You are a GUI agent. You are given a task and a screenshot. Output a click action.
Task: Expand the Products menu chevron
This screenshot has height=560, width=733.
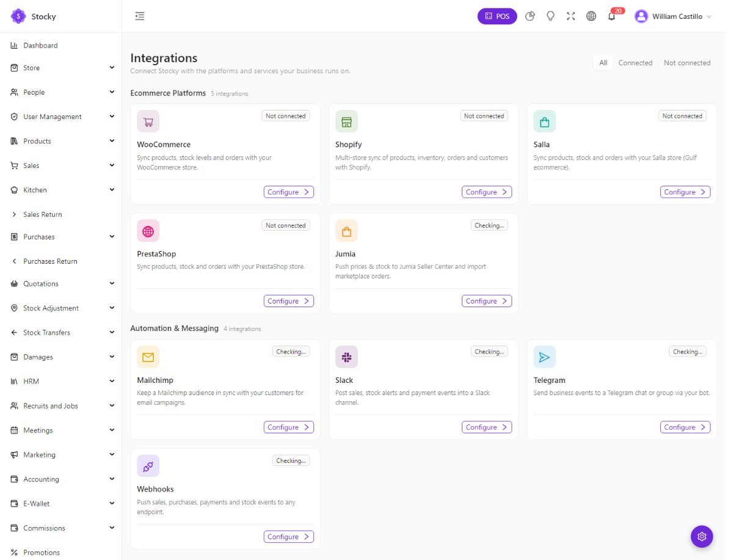pyautogui.click(x=112, y=141)
